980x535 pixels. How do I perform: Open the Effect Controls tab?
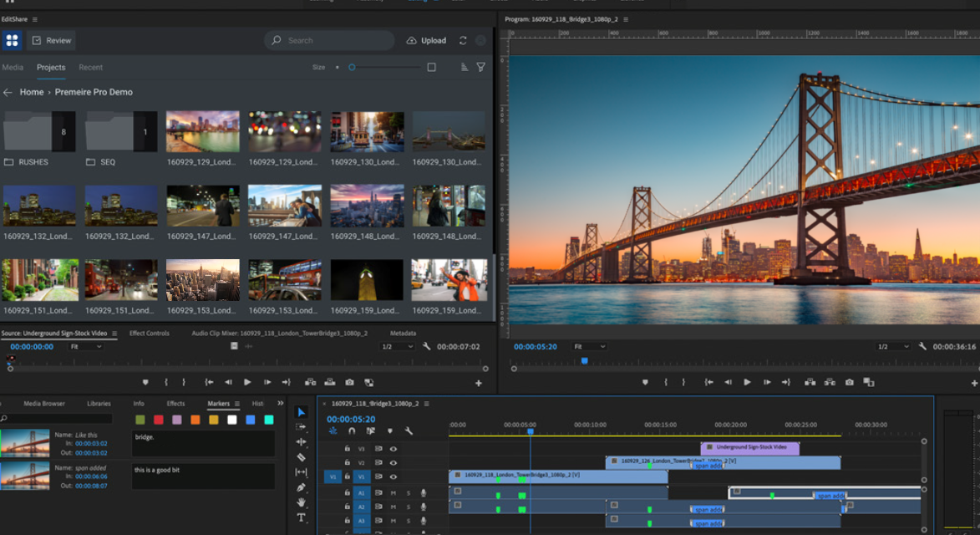point(149,334)
